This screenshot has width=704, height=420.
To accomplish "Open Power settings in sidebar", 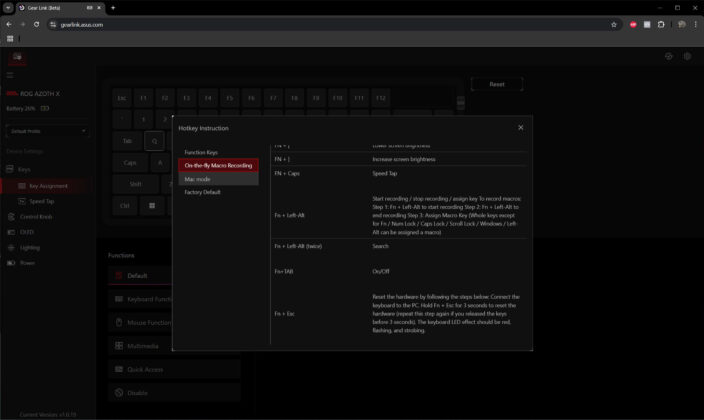I will click(27, 263).
